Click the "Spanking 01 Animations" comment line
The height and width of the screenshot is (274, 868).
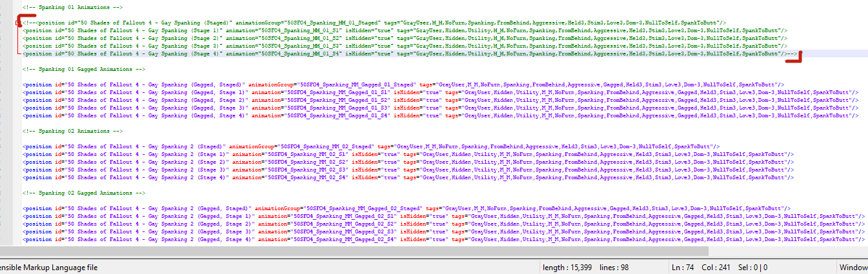[73, 6]
